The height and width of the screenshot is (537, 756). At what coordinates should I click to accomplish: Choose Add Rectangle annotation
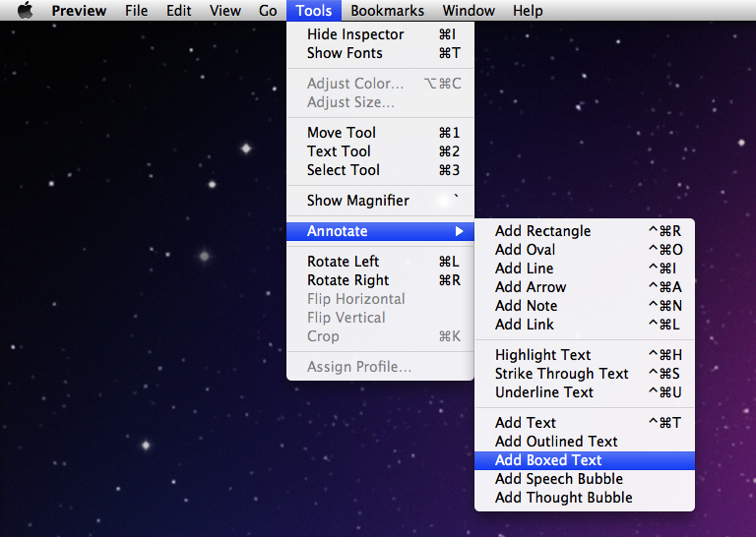[x=585, y=231]
